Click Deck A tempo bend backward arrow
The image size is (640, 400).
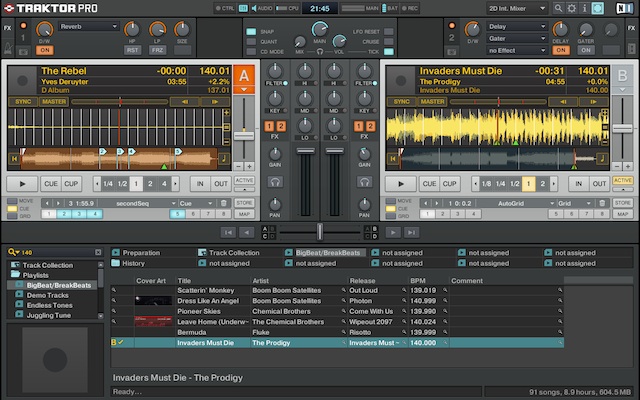click(185, 102)
